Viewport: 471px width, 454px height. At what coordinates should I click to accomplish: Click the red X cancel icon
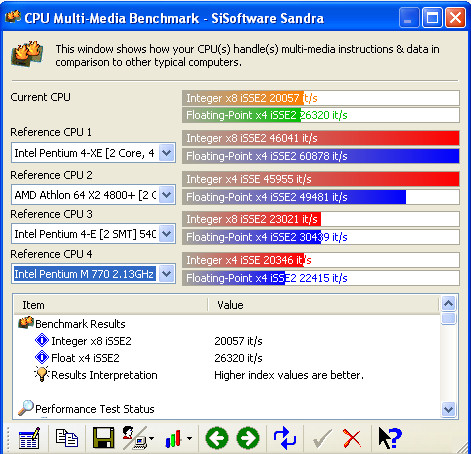[x=352, y=439]
